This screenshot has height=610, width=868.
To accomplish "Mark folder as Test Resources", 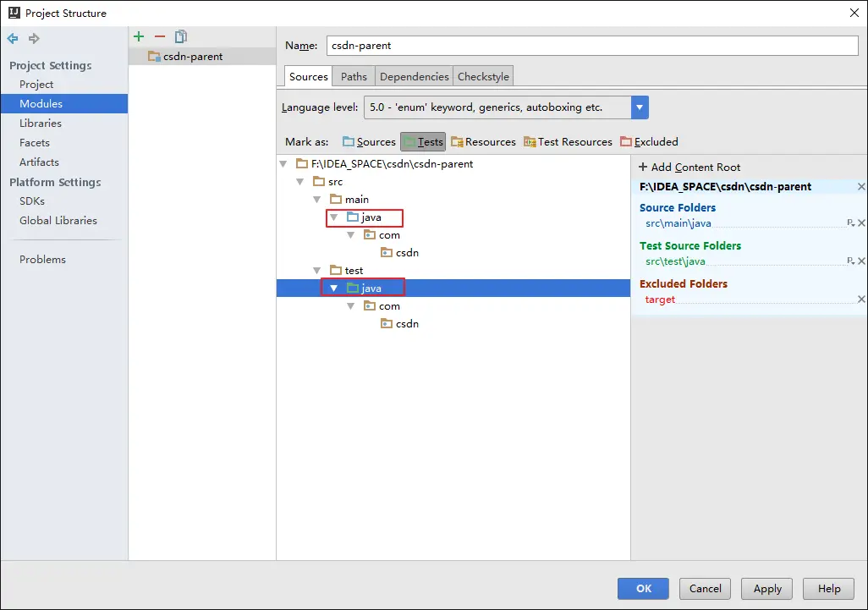I will tap(568, 141).
